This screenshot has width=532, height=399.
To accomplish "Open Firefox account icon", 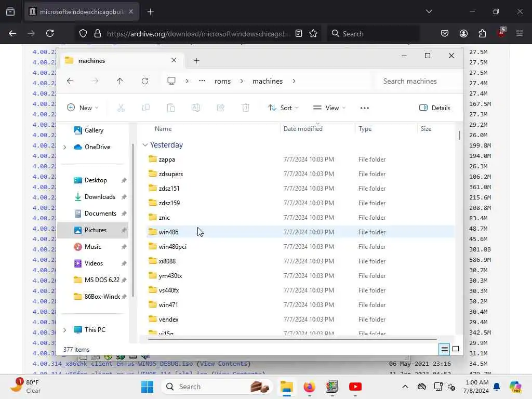I will pos(463,34).
